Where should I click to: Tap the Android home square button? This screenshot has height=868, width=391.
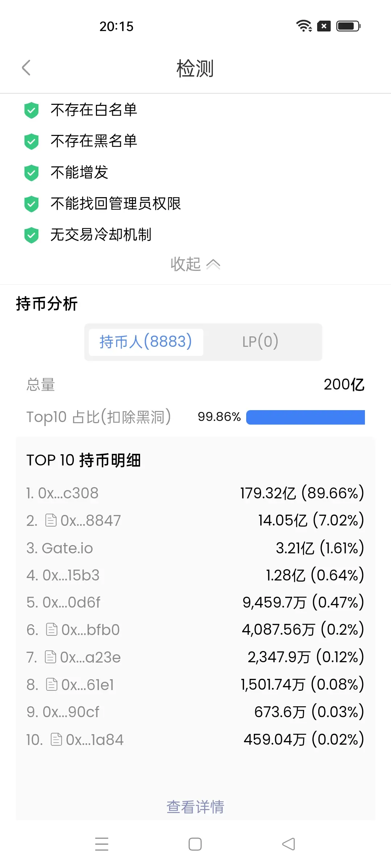[x=195, y=844]
